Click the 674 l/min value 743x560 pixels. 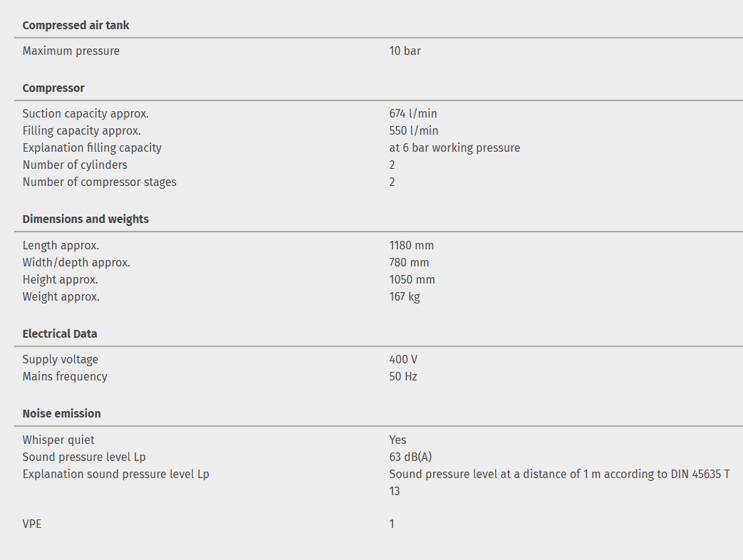413,113
